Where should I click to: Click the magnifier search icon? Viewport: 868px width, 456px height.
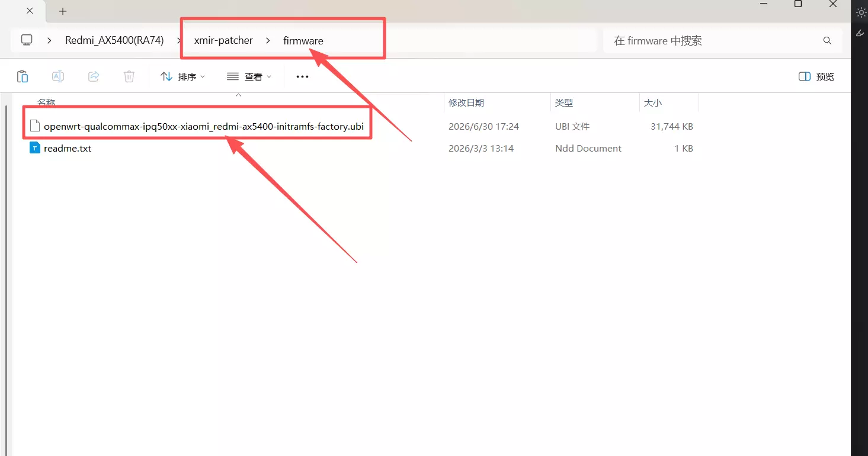tap(827, 40)
